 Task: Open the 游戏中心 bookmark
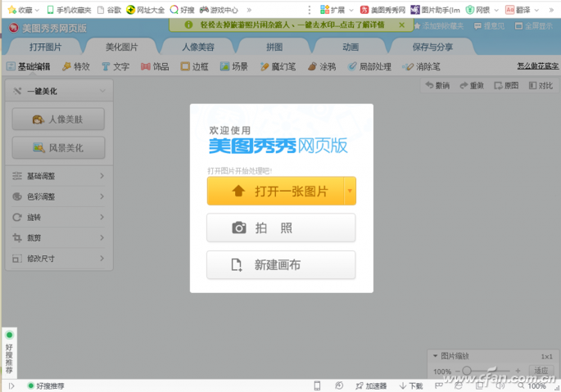coord(219,10)
